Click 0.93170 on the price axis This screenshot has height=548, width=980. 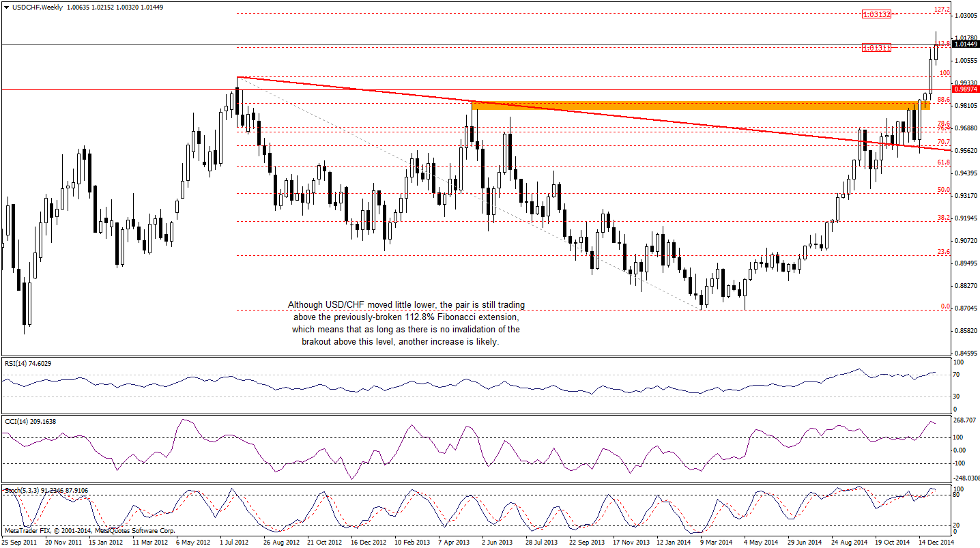pyautogui.click(x=967, y=195)
